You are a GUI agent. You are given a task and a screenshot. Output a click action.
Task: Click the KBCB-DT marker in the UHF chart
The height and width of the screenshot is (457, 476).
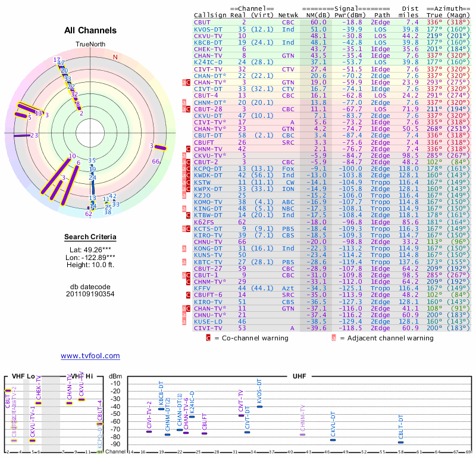pos(161,409)
